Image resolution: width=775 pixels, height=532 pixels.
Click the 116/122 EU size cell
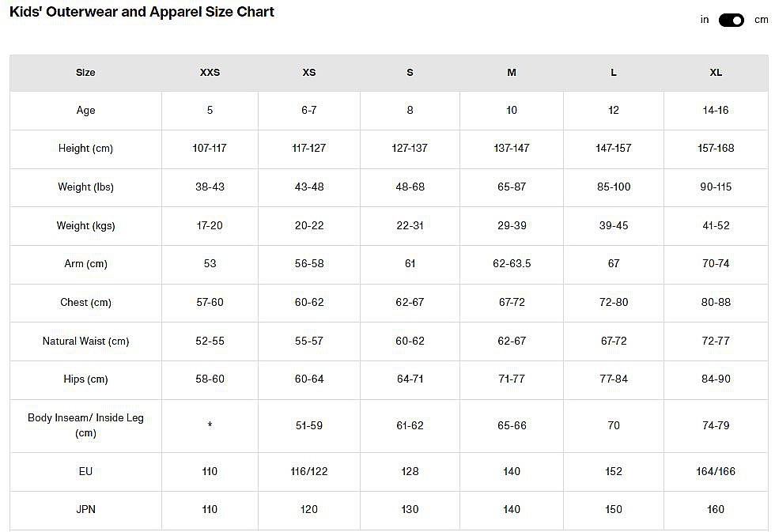(x=309, y=472)
